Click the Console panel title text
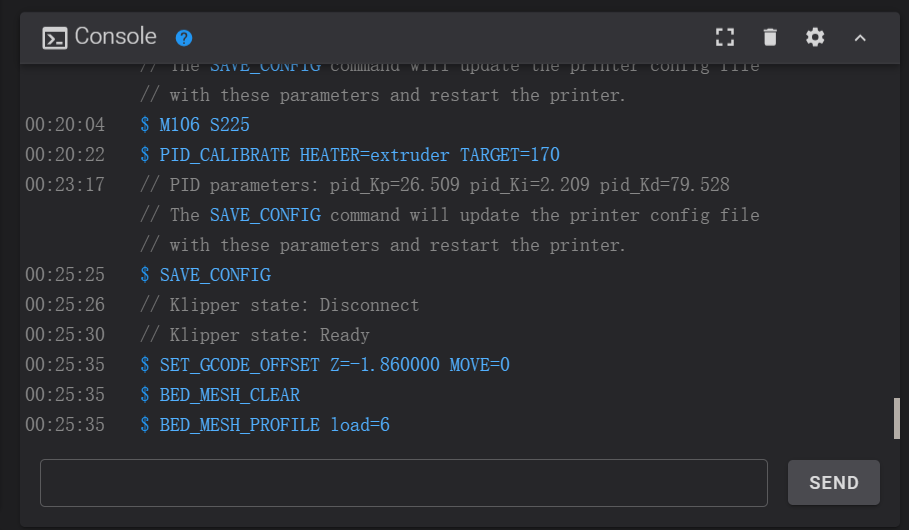The image size is (909, 530). pyautogui.click(x=115, y=37)
